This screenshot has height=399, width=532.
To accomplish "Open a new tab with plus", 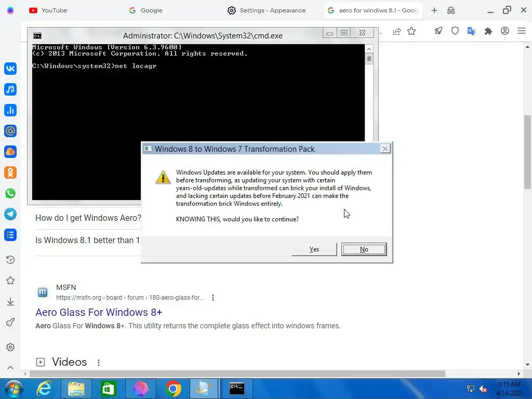I will 434,10.
